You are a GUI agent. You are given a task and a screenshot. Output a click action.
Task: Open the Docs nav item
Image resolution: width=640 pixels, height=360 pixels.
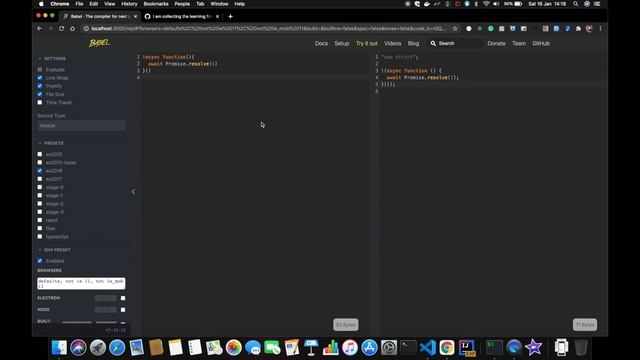321,43
